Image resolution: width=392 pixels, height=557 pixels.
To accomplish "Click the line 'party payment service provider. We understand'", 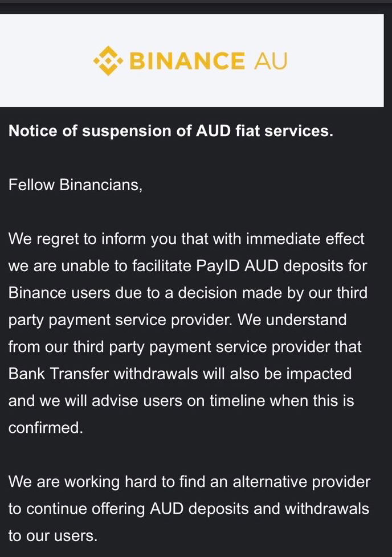I will pyautogui.click(x=177, y=320).
